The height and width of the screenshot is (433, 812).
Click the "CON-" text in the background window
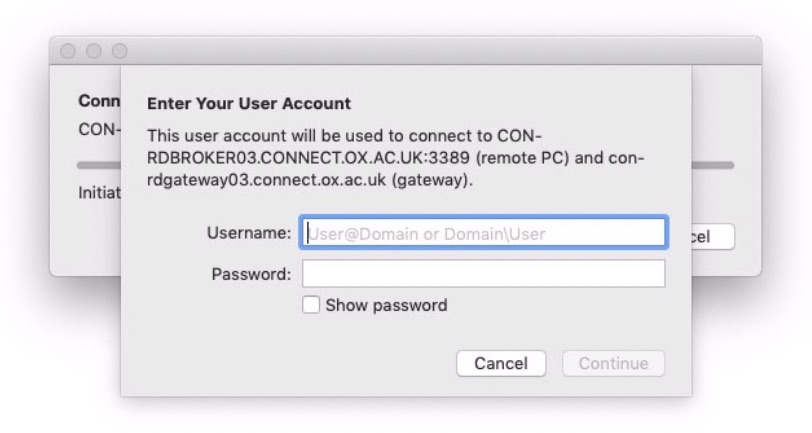click(x=98, y=129)
